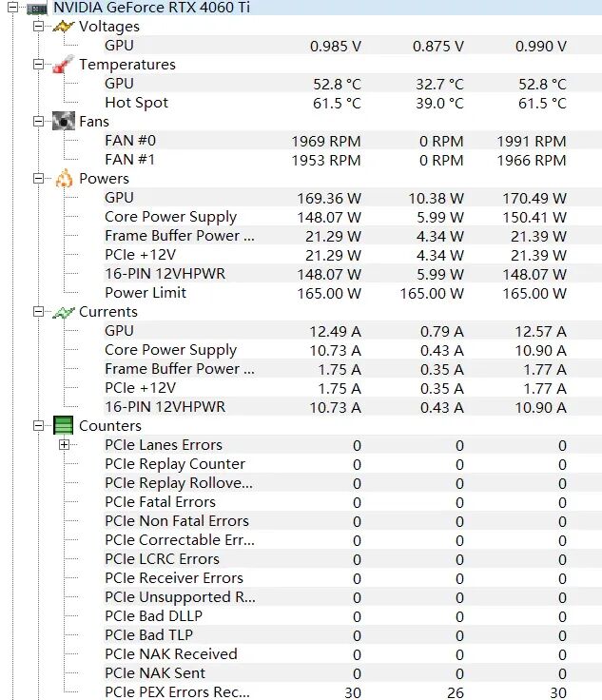Select the PCIe NAK Received row

click(353, 653)
